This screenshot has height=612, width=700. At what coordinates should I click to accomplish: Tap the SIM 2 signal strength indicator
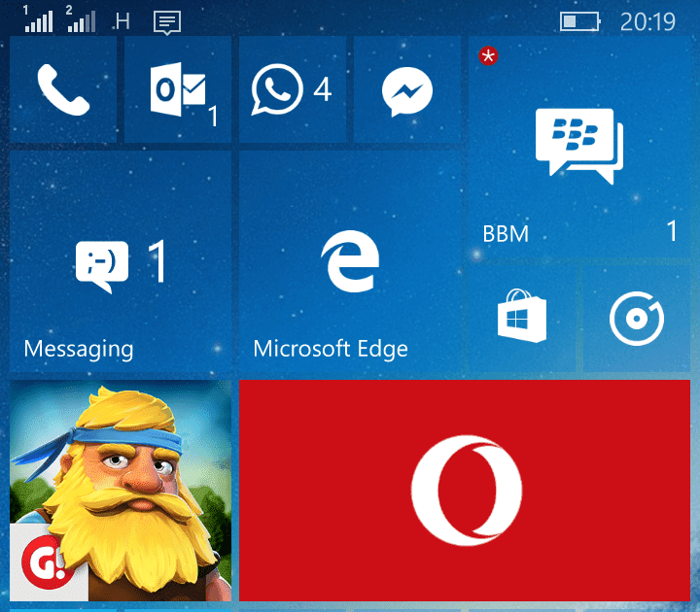[82, 19]
